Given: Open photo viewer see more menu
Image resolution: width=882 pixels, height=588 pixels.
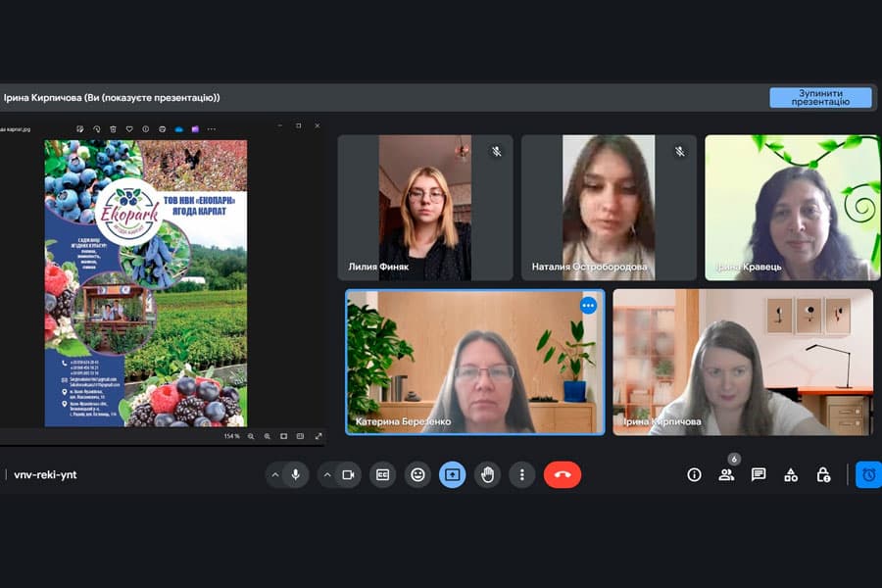Looking at the screenshot, I should [x=212, y=129].
